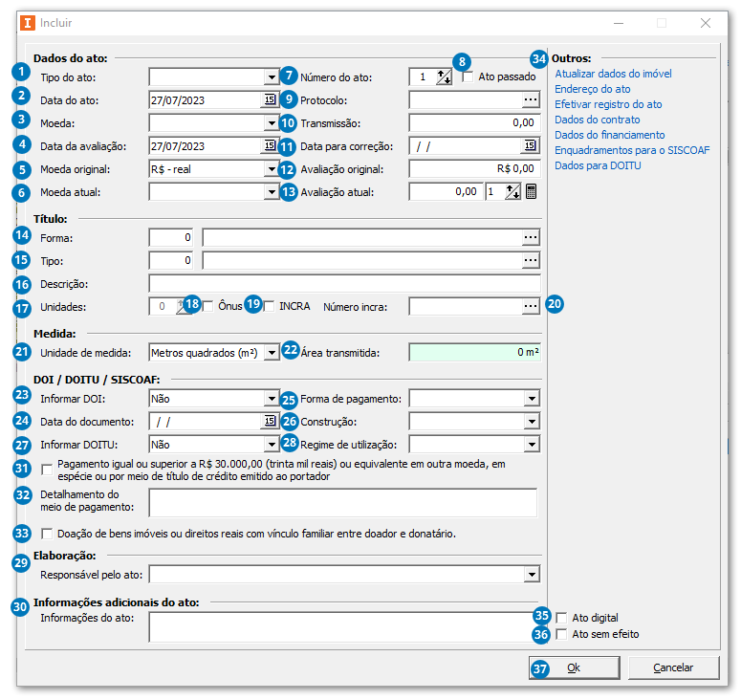Open calendar icon for Data da avaliação
The height and width of the screenshot is (700, 741).
[x=269, y=145]
